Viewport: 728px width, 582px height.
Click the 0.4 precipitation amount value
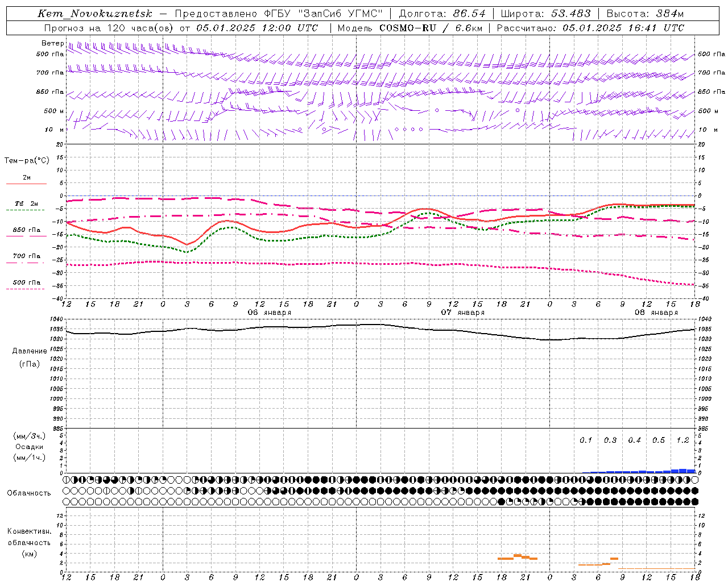[634, 440]
